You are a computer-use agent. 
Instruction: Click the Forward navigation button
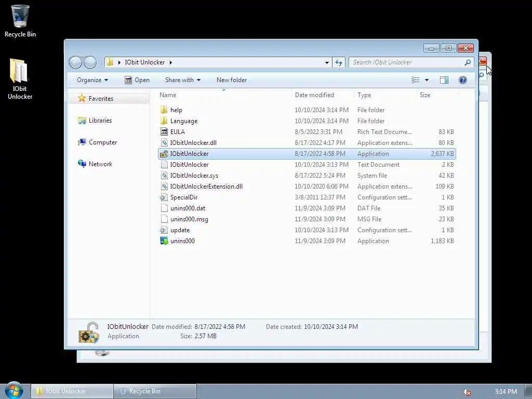tap(90, 62)
